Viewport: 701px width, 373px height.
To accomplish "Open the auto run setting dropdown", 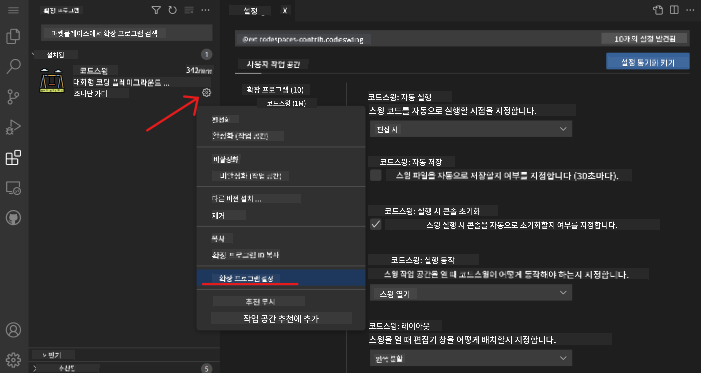I will pyautogui.click(x=471, y=129).
